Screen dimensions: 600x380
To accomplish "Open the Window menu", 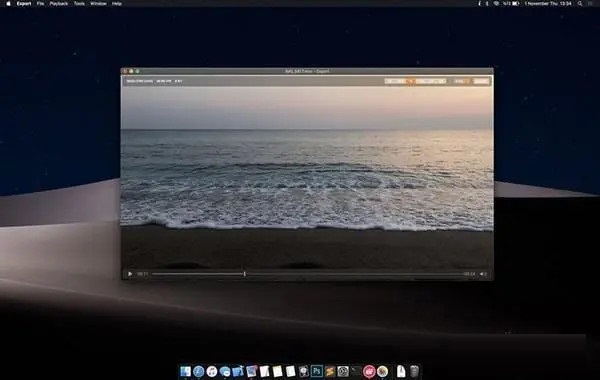I will tap(98, 3).
